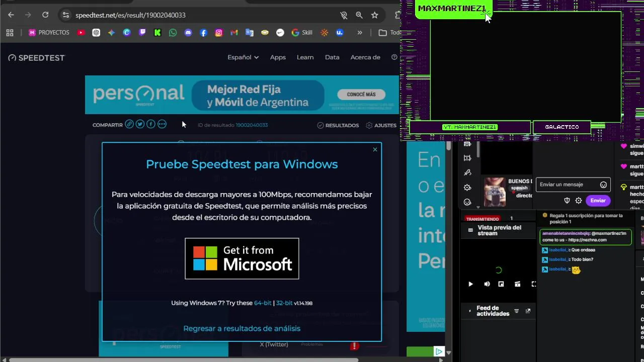The height and width of the screenshot is (362, 644).
Task: Open the Google Skill bookmark
Action: tap(302, 33)
